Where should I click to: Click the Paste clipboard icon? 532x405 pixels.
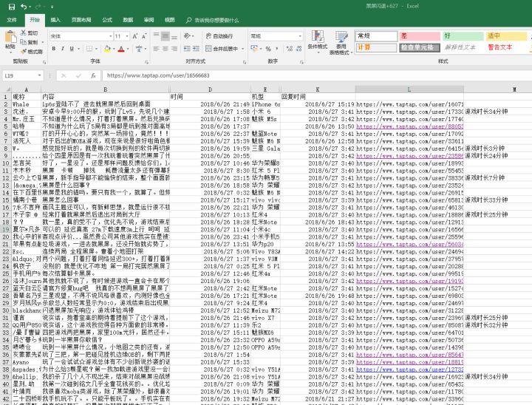[10, 37]
